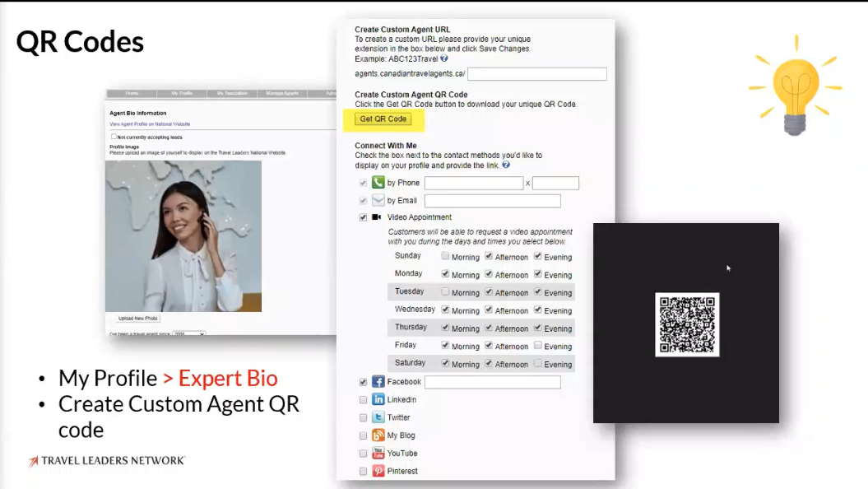Click the 'Agent Bio Information' heading

point(138,113)
